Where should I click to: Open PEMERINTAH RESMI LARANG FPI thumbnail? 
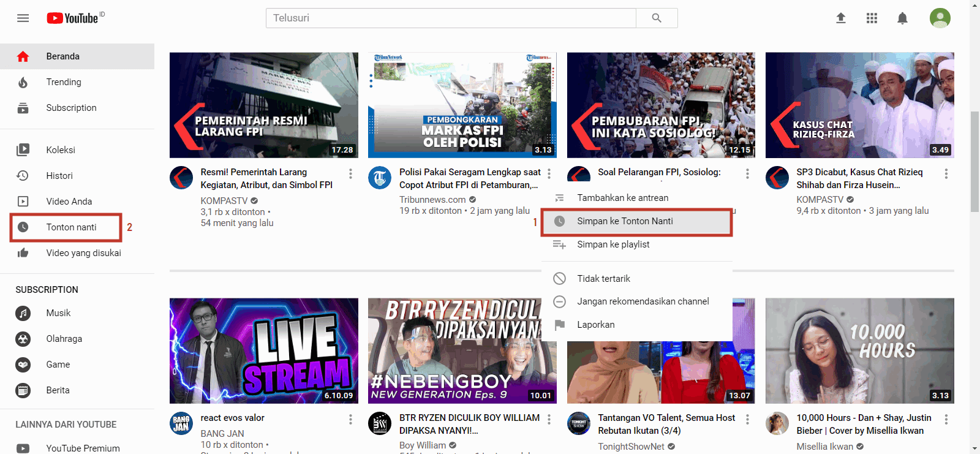point(264,105)
